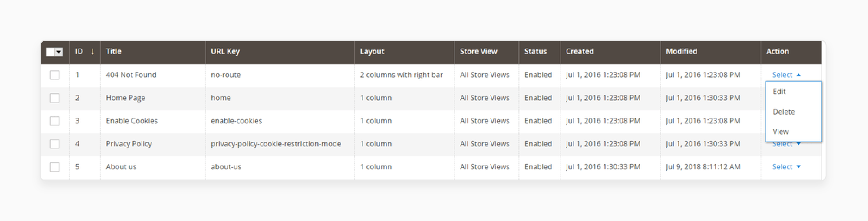The height and width of the screenshot is (221, 868).
Task: Check the Privacy Policy row checkbox
Action: [x=55, y=144]
